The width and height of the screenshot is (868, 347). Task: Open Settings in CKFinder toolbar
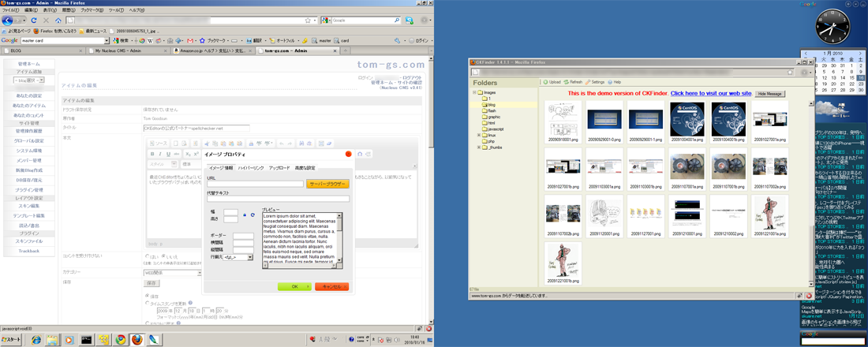[594, 82]
